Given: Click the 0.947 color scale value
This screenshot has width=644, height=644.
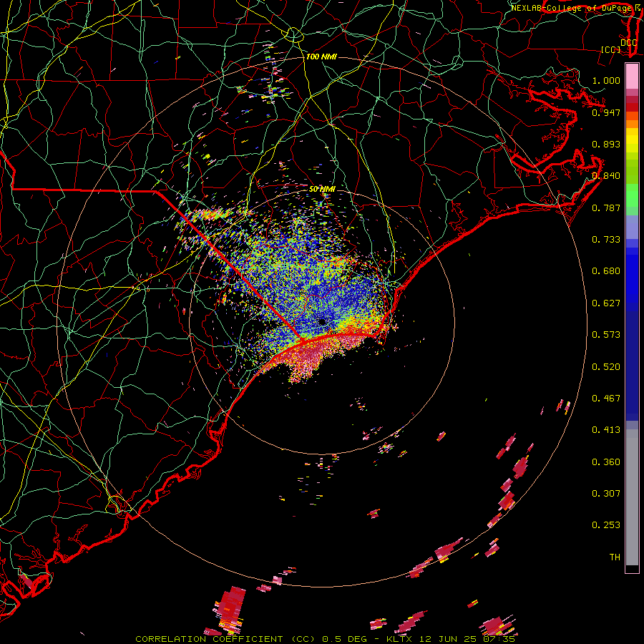Looking at the screenshot, I should [606, 112].
